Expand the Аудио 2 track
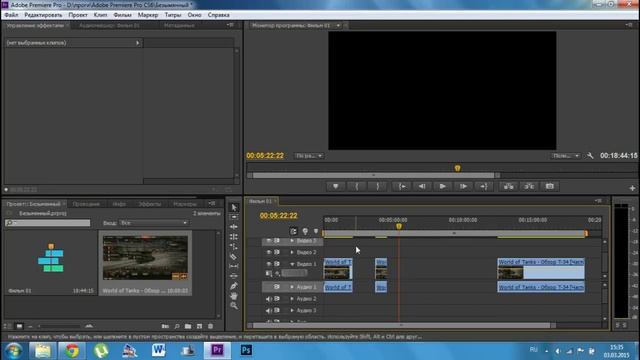Viewport: 640px width, 360px height. point(292,299)
